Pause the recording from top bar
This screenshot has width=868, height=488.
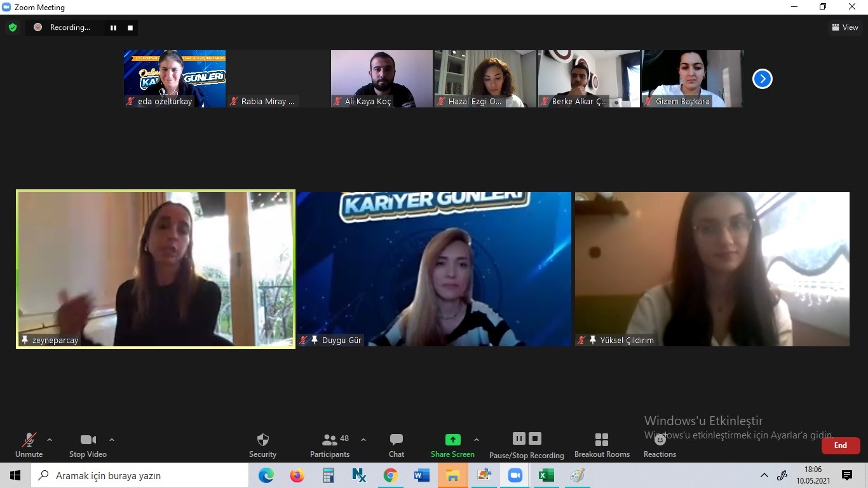tap(114, 28)
